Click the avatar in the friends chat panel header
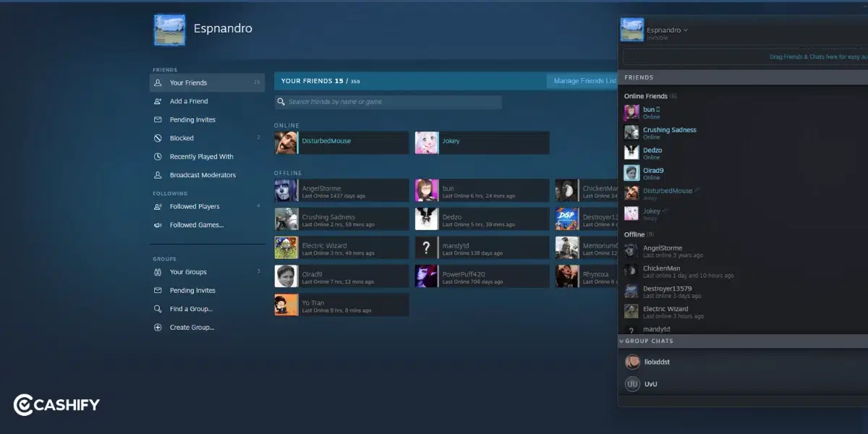The width and height of the screenshot is (868, 434). [632, 30]
